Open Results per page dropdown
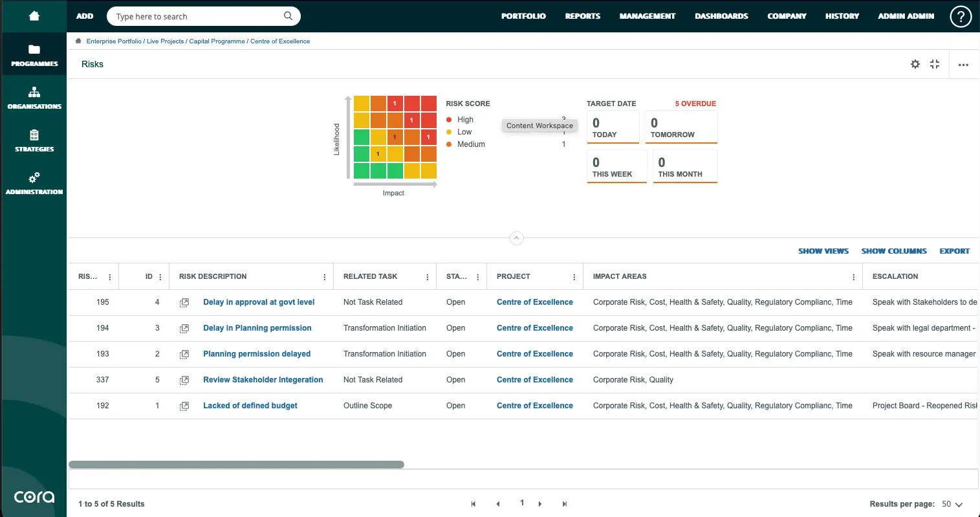980x517 pixels. coord(952,504)
